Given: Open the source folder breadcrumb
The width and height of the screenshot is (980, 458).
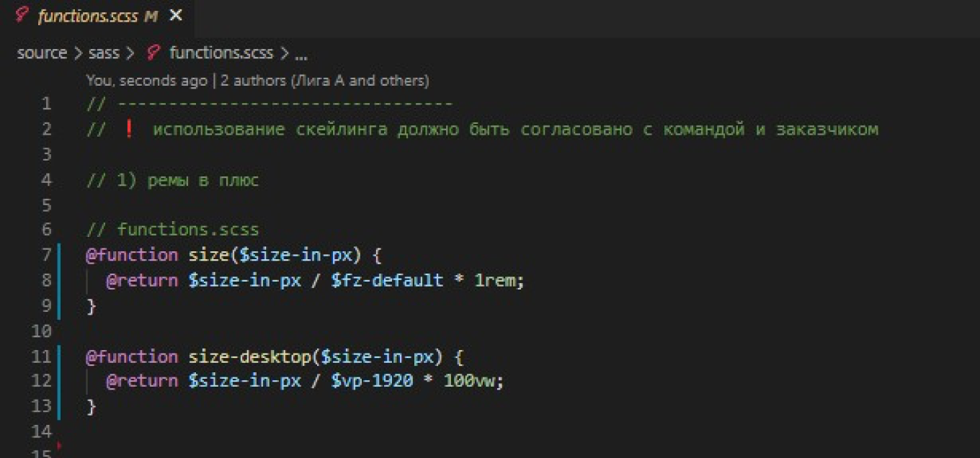Looking at the screenshot, I should point(42,53).
